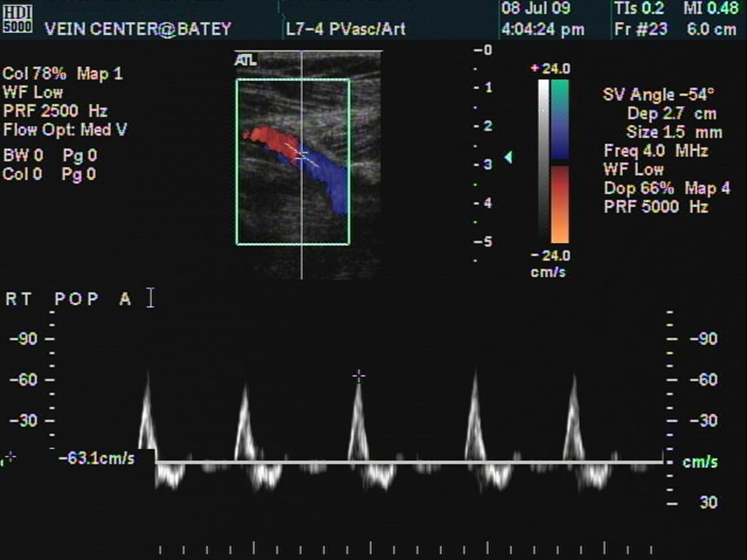747x560 pixels.
Task: Click the TIs 0.2 value
Action: pyautogui.click(x=639, y=8)
